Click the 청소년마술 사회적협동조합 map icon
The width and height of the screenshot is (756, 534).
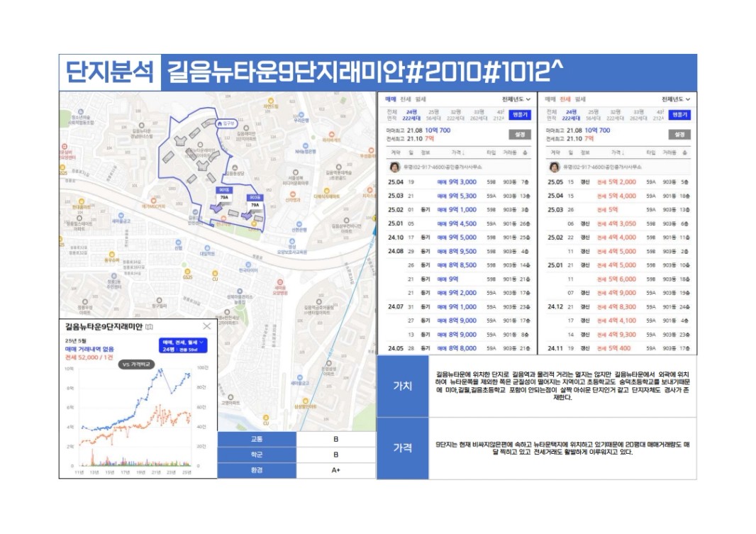81,111
